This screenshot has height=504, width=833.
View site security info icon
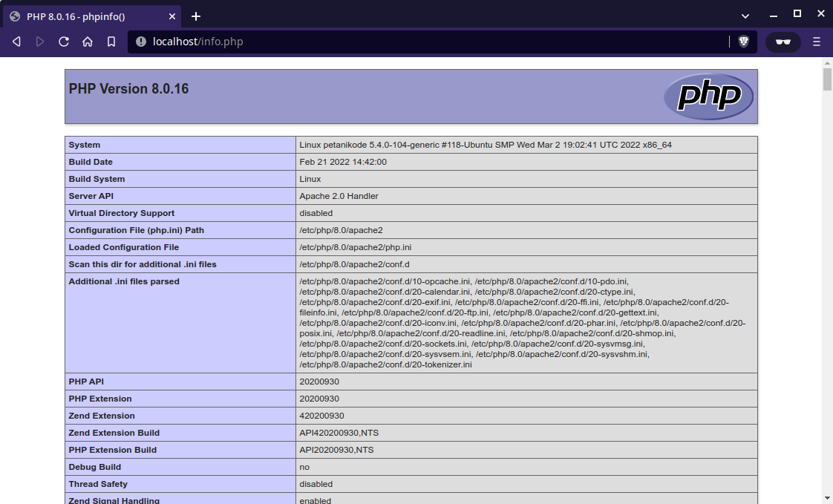pyautogui.click(x=141, y=42)
